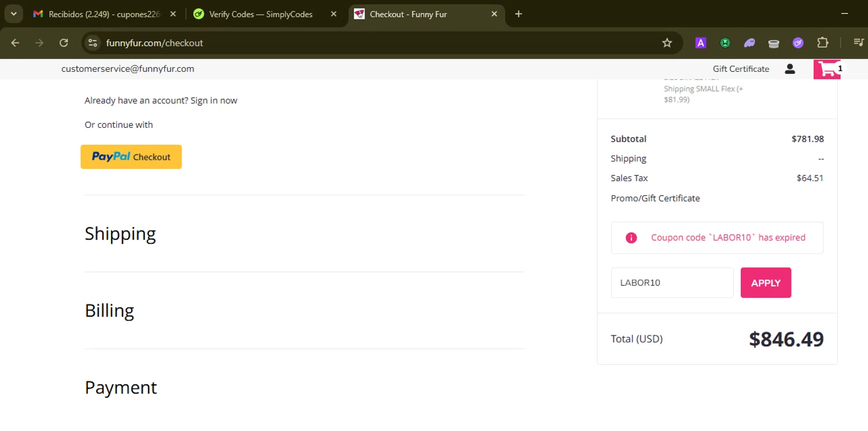This screenshot has height=431, width=868.
Task: Click customerservice@funnyfur.com email link
Action: click(128, 69)
